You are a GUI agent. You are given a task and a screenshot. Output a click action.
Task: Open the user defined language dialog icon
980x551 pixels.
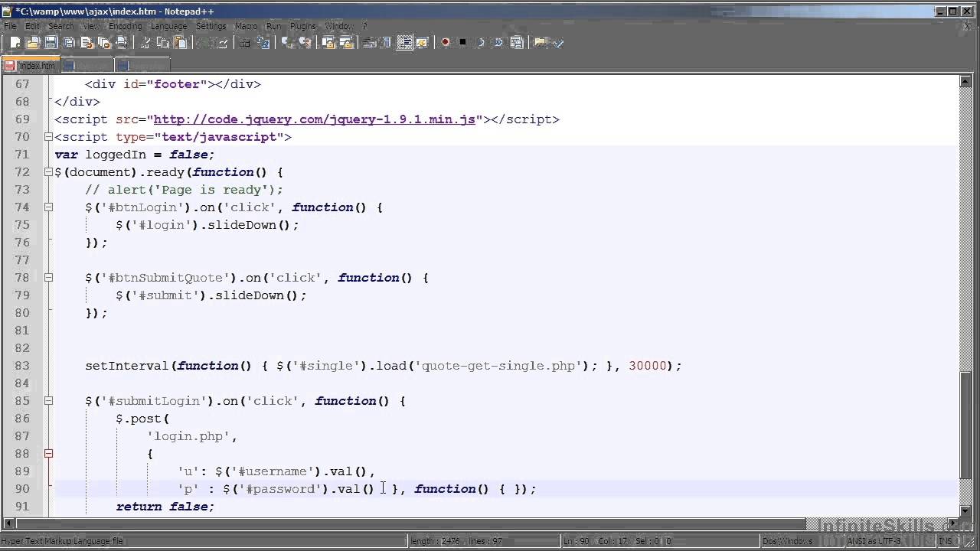click(422, 43)
